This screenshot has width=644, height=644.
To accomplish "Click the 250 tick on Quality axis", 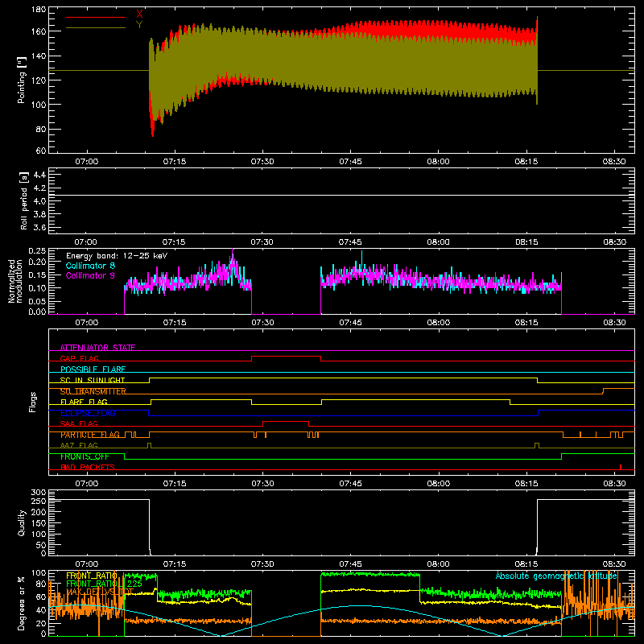I will [39, 501].
